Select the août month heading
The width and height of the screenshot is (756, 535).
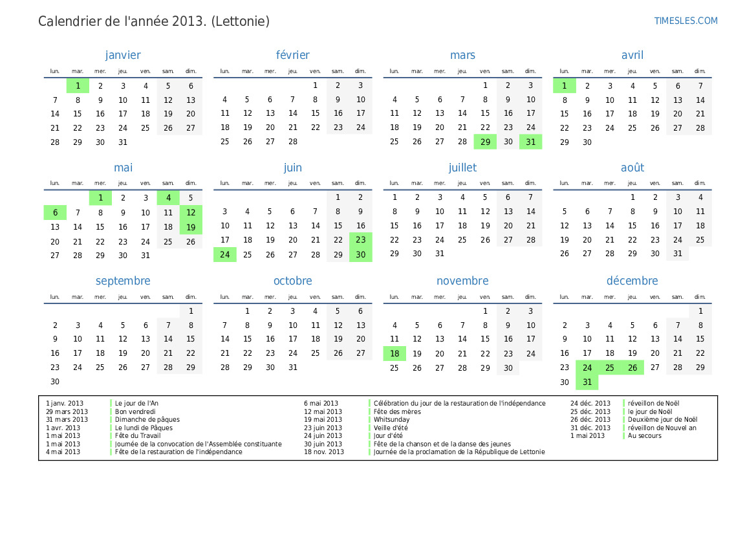[x=632, y=168]
